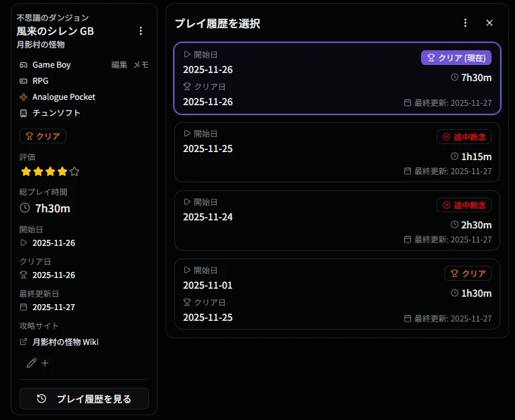Open the 月影村の怪物 Wiki link
This screenshot has height=420, width=515.
65,342
